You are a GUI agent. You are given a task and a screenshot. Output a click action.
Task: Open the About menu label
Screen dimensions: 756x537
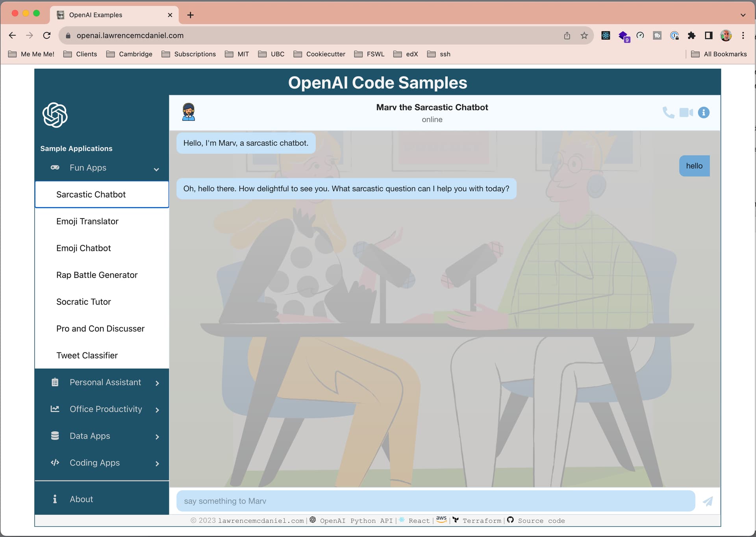tap(82, 499)
